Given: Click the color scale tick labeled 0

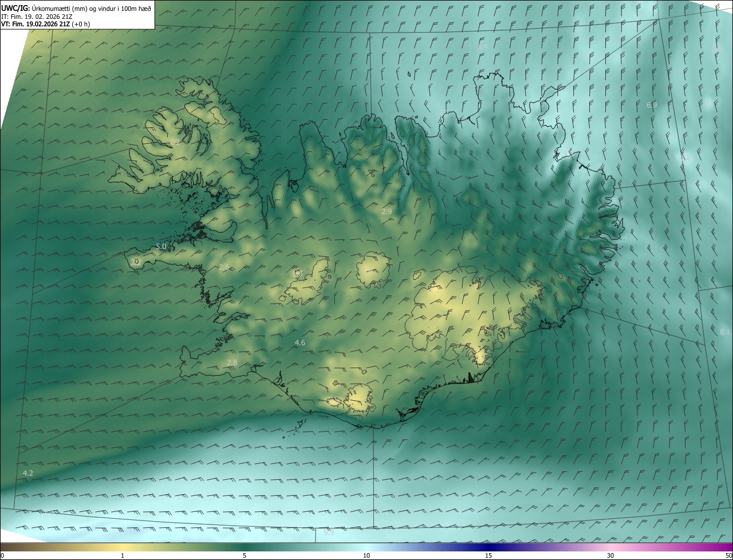Looking at the screenshot, I should click(2, 555).
